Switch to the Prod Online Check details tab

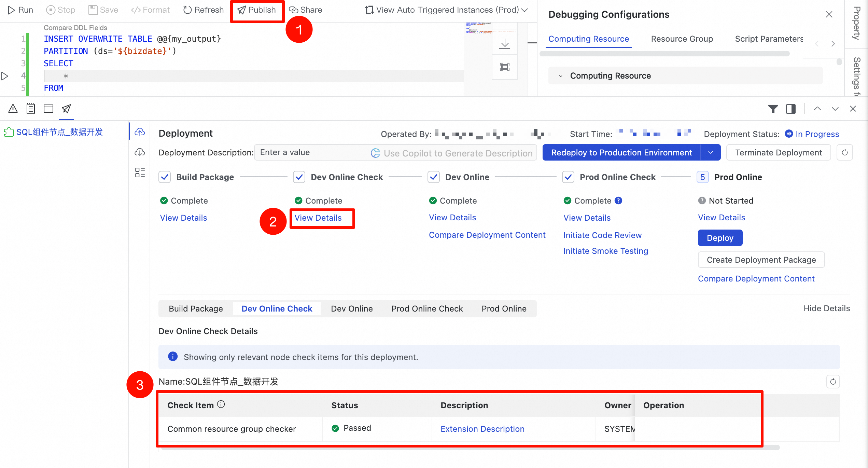[427, 308]
